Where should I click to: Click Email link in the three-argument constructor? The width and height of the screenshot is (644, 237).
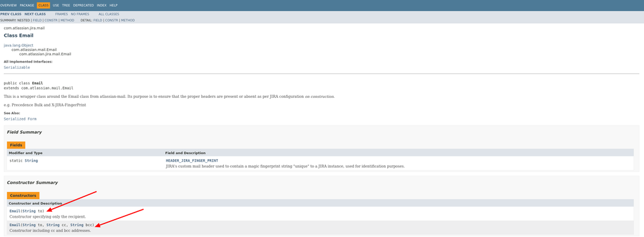[x=15, y=225]
